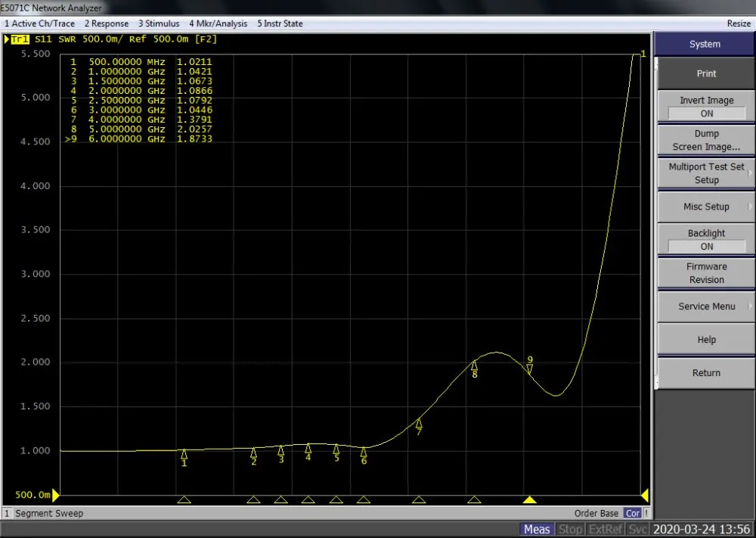Viewport: 756px width, 538px height.
Task: Select marker 7 on the trace
Action: click(x=419, y=427)
